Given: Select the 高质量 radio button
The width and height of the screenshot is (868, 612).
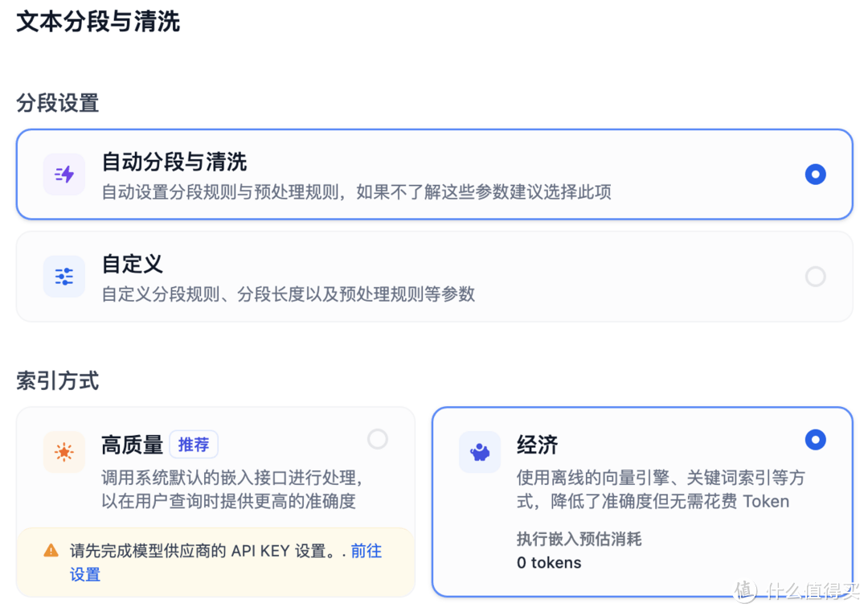Looking at the screenshot, I should (x=378, y=439).
